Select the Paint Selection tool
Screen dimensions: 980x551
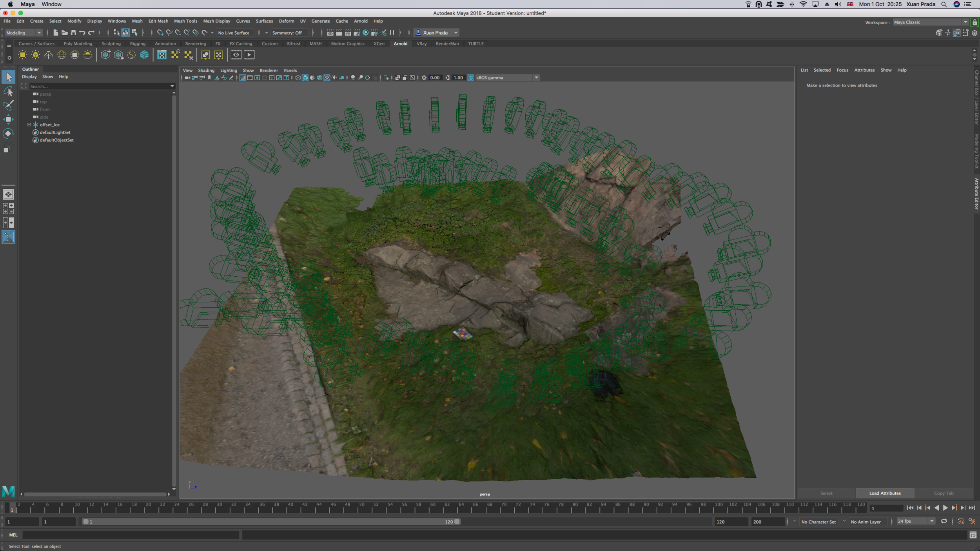click(8, 105)
